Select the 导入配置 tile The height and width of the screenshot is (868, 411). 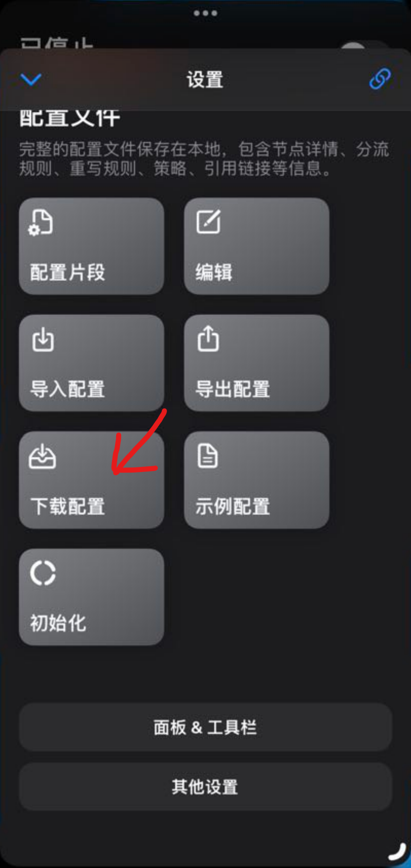tap(91, 363)
